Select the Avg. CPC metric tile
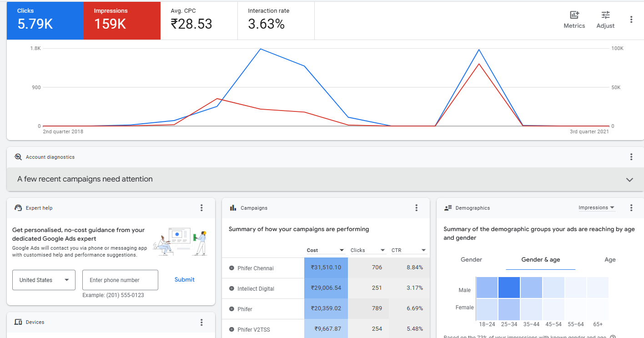 coord(199,20)
